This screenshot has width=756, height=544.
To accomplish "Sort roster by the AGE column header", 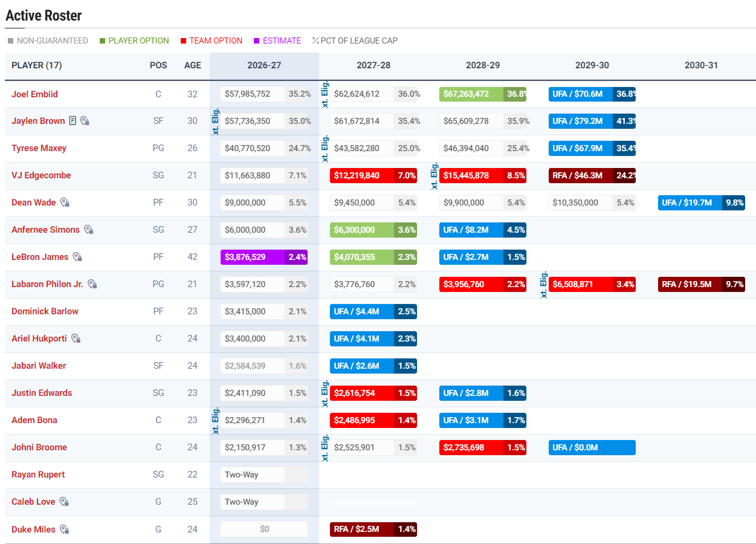I will click(193, 65).
